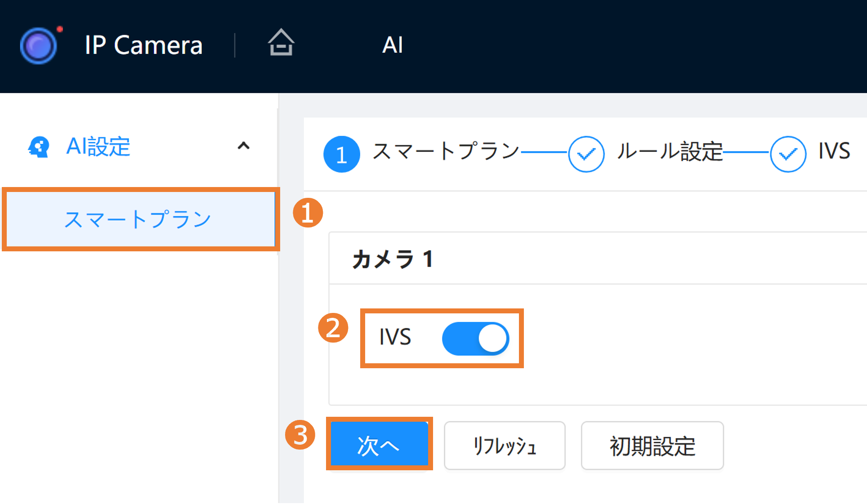Click the リフレッシュ button

[504, 446]
